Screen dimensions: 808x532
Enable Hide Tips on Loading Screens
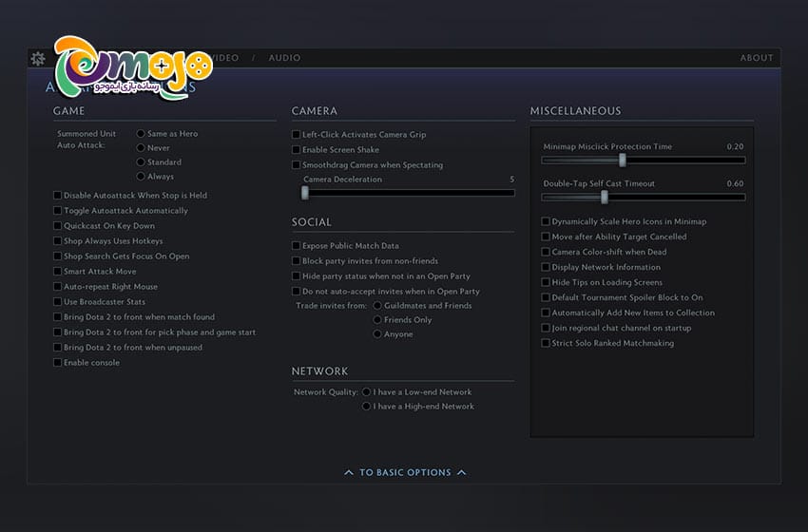[546, 282]
